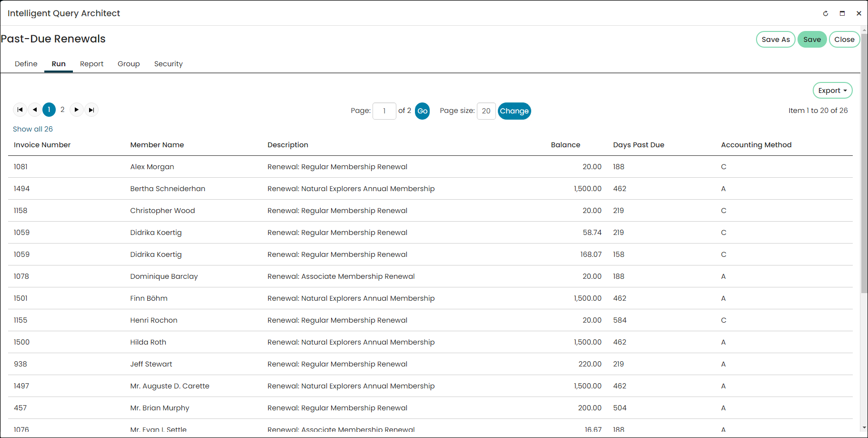868x438 pixels.
Task: Select invoice number 457
Action: tap(20, 408)
